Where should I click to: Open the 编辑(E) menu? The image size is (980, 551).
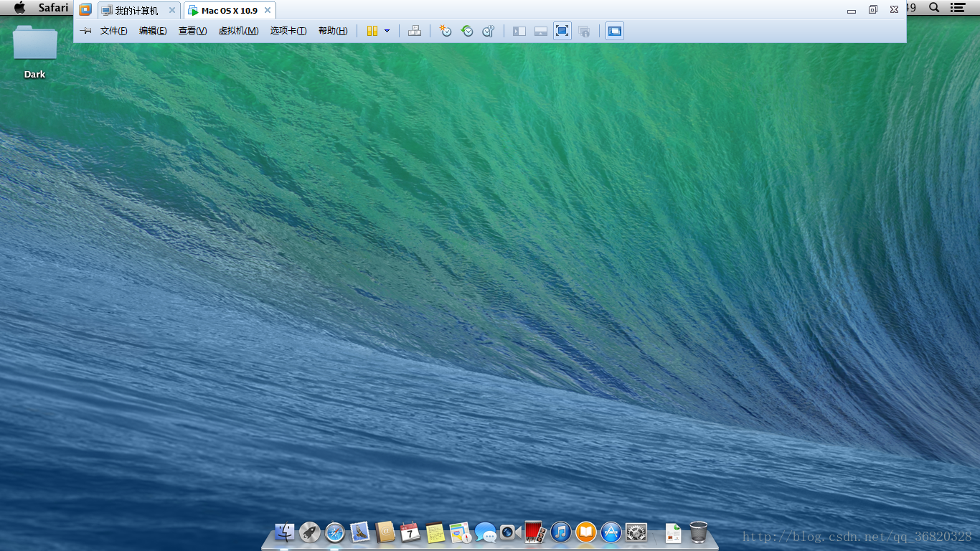tap(153, 31)
